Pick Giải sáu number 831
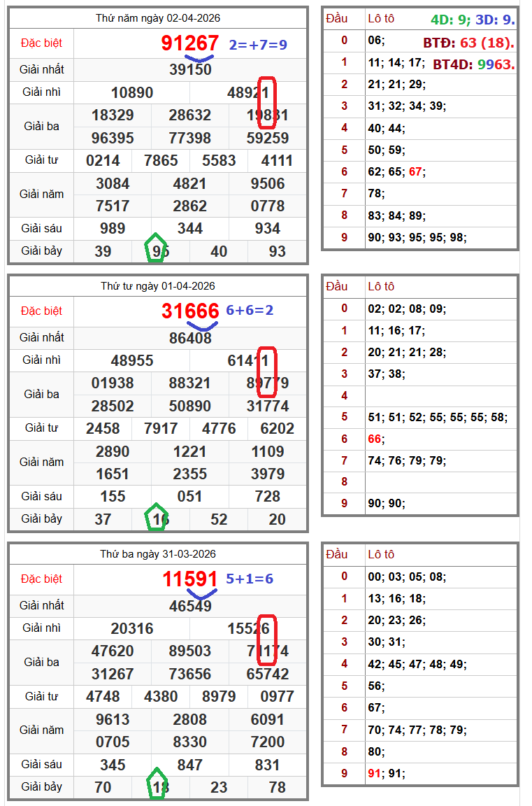 [x=268, y=765]
